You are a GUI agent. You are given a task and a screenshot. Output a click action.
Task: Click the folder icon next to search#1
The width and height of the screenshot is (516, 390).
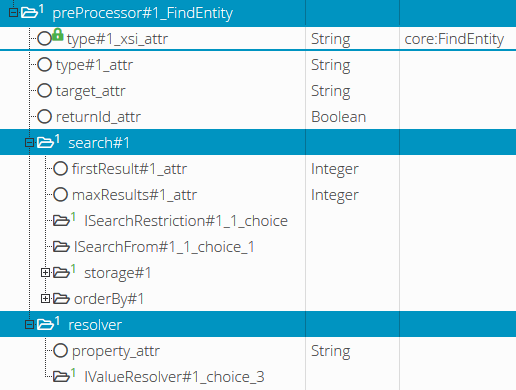45,143
